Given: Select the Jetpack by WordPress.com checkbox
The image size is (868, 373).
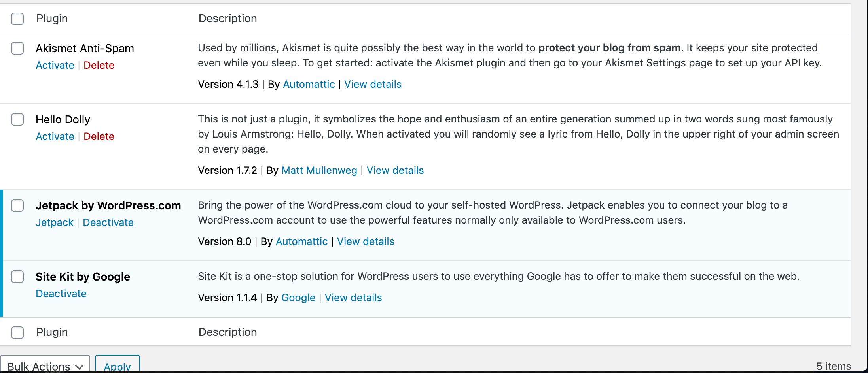Looking at the screenshot, I should [17, 205].
